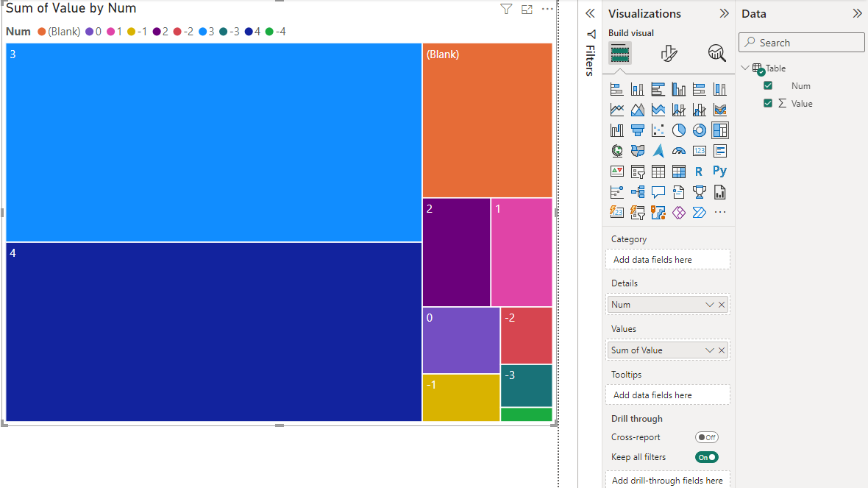Open the Num field dropdown in Details
This screenshot has height=488, width=868.
pos(709,305)
